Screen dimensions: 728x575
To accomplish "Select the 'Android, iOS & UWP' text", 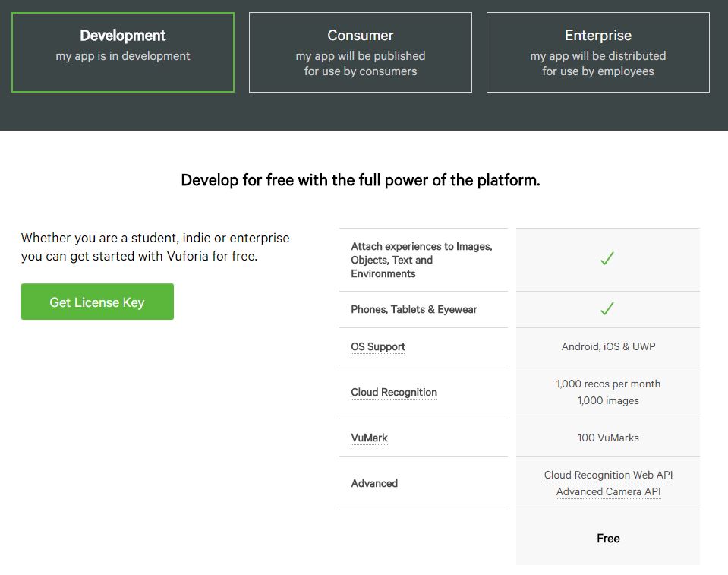I will point(608,346).
